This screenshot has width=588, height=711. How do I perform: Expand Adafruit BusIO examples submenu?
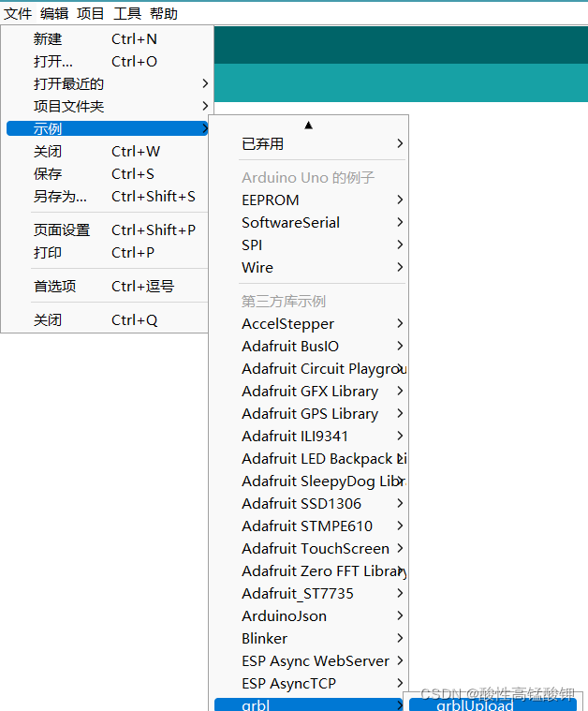pyautogui.click(x=310, y=346)
